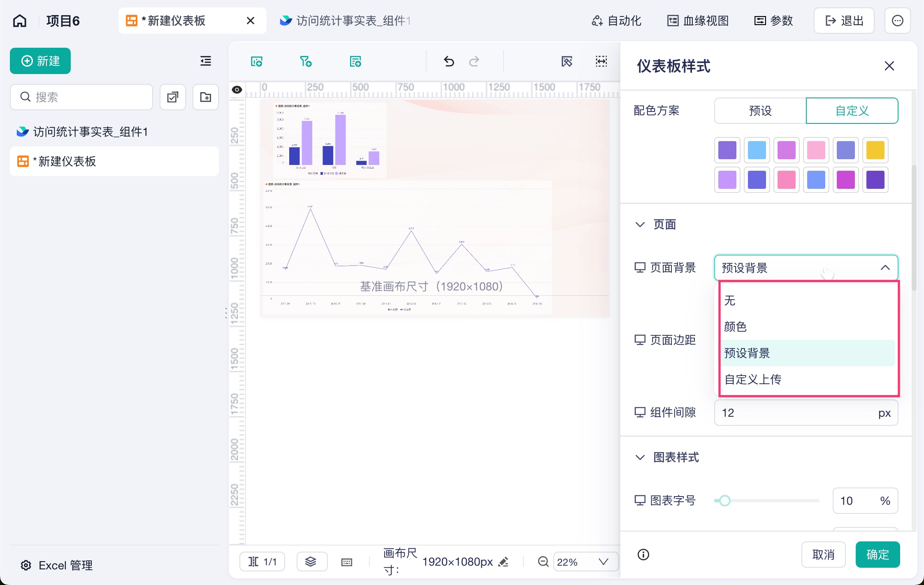The width and height of the screenshot is (924, 585).
Task: Undo the last action
Action: [449, 62]
